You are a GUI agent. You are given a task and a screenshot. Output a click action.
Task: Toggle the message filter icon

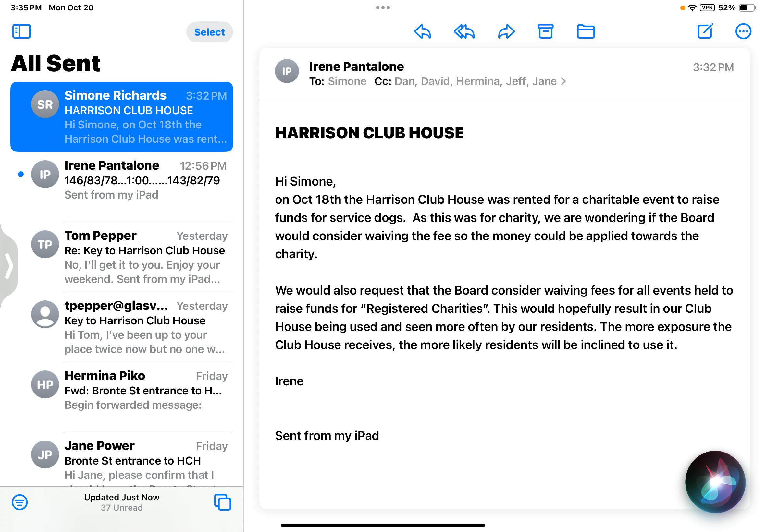(20, 502)
